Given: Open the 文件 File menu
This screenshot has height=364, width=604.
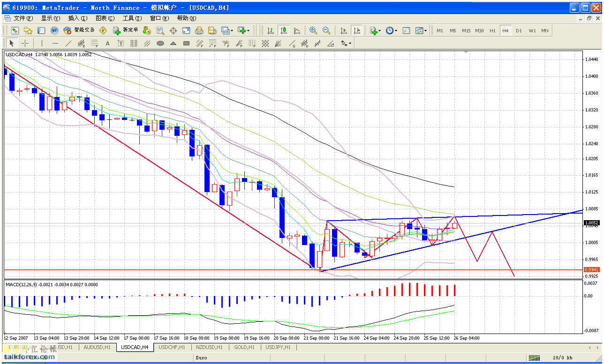Looking at the screenshot, I should click(23, 18).
